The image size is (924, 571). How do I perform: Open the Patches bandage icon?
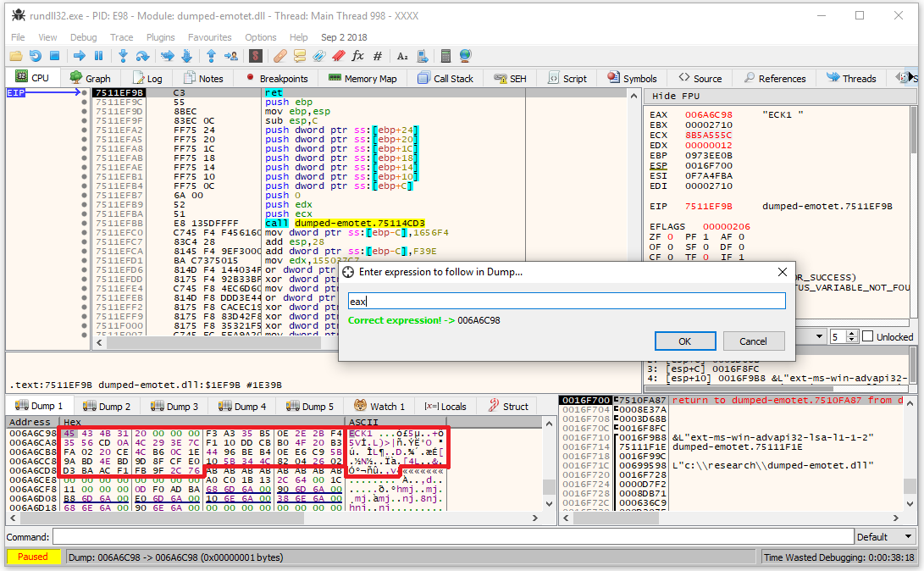tap(279, 56)
